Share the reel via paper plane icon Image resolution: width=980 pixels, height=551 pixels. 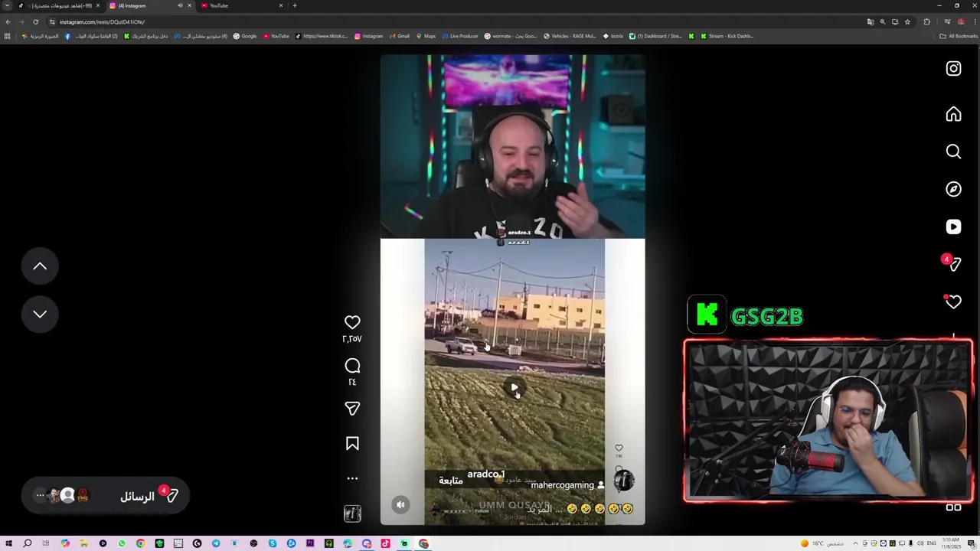pos(352,409)
